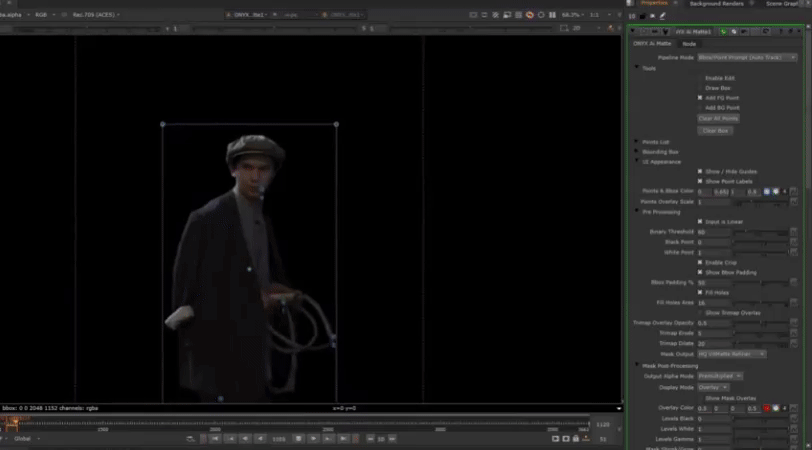
Task: Enable Add BG Point checkbox
Action: (x=700, y=108)
